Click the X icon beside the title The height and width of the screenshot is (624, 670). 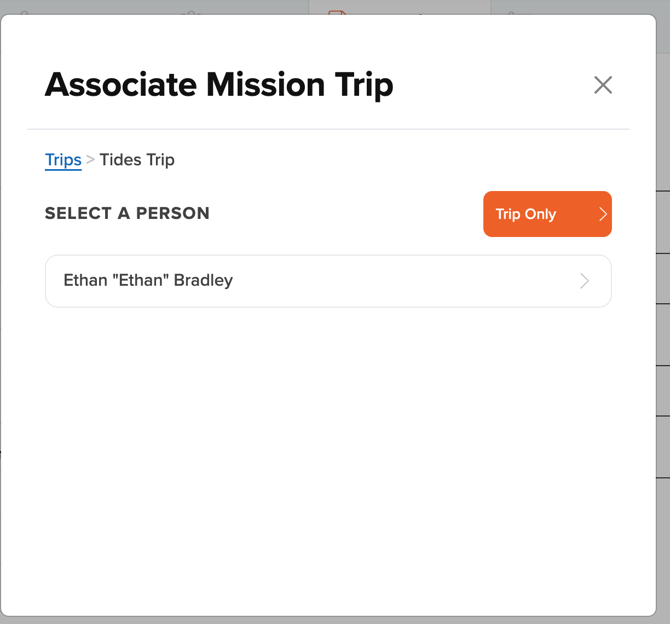(x=603, y=85)
